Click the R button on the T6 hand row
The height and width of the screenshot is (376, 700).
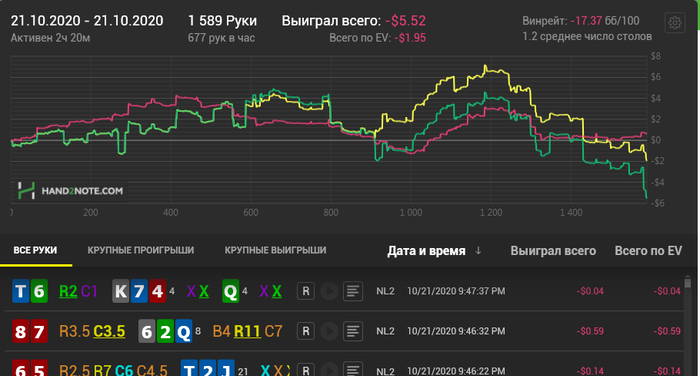click(306, 291)
